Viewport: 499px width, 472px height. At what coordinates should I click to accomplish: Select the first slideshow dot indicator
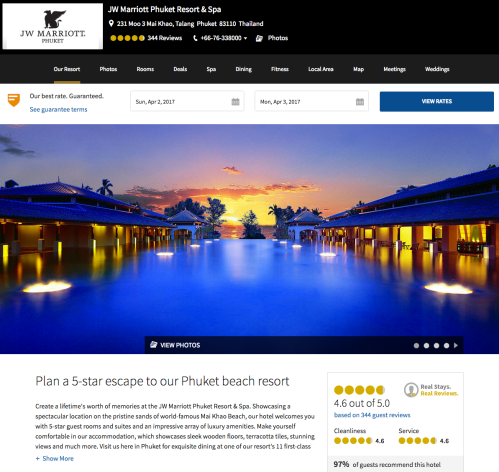[x=416, y=346]
